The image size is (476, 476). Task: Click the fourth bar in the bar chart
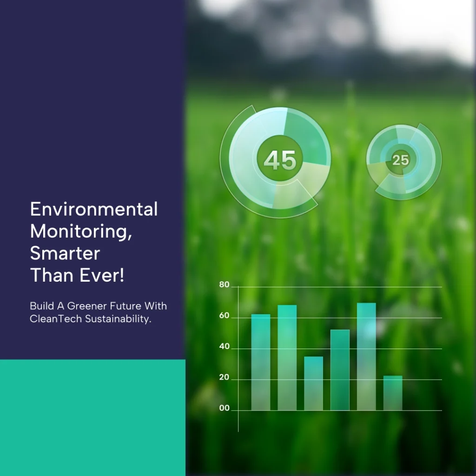(x=340, y=370)
